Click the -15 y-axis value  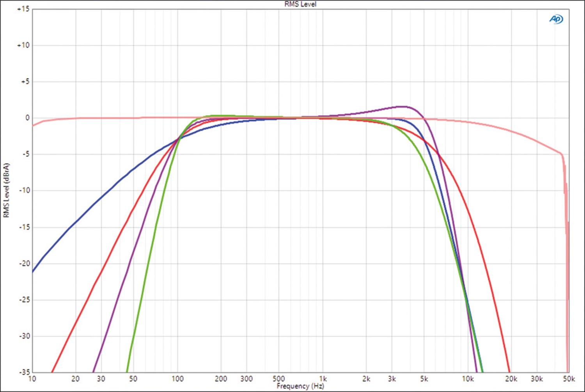pos(24,227)
